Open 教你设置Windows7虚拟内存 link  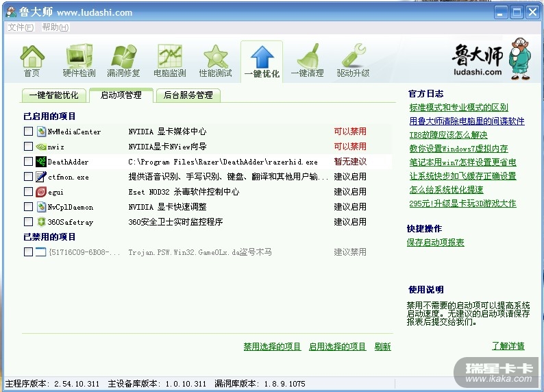pyautogui.click(x=458, y=149)
